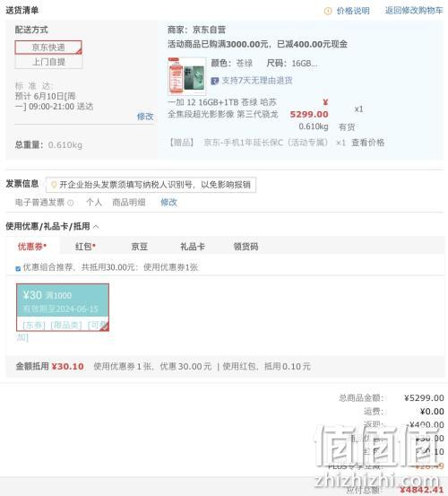Open the OnePlus 12 product thumbnail
This screenshot has width=448, height=496.
pos(187,76)
